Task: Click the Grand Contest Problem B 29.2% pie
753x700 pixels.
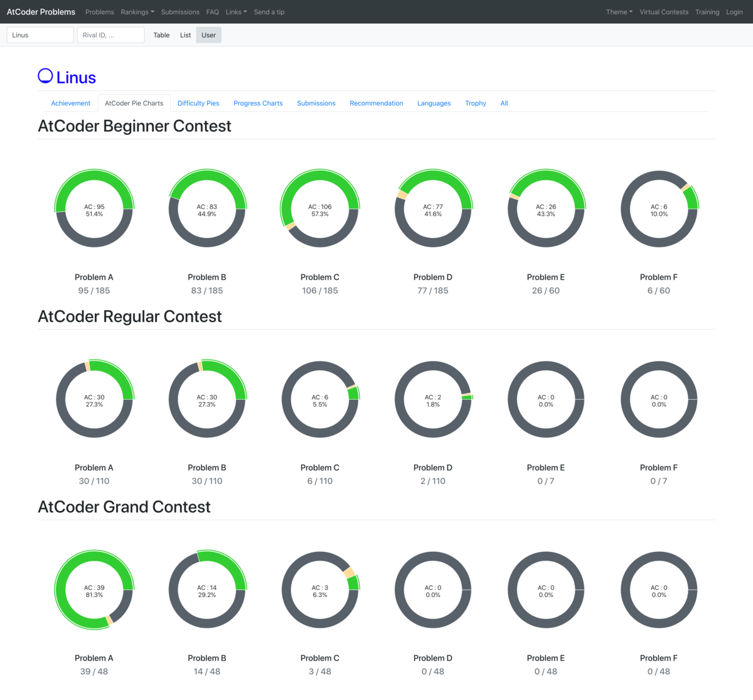Action: point(207,590)
